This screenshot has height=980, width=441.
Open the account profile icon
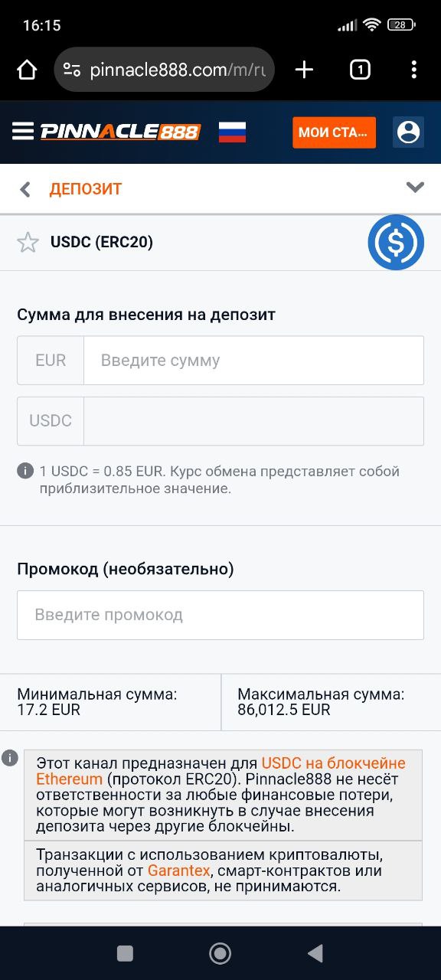pos(408,131)
